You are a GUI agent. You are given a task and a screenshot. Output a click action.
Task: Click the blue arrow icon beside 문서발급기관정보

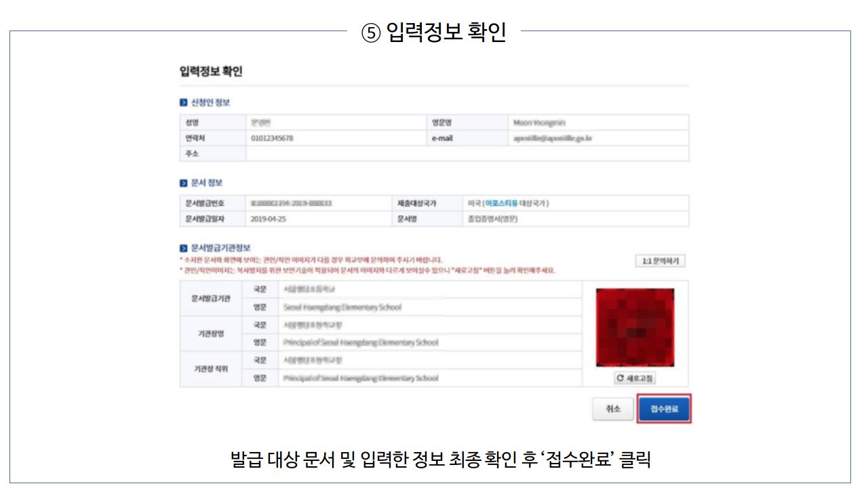pyautogui.click(x=184, y=249)
